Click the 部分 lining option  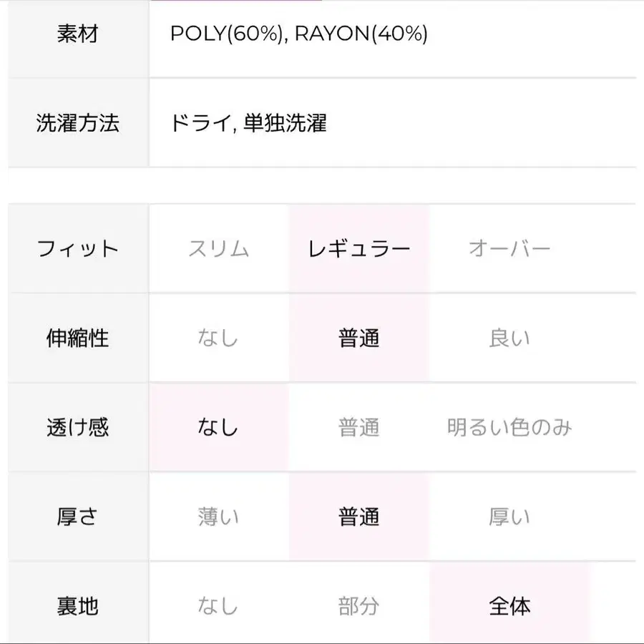pos(358,607)
